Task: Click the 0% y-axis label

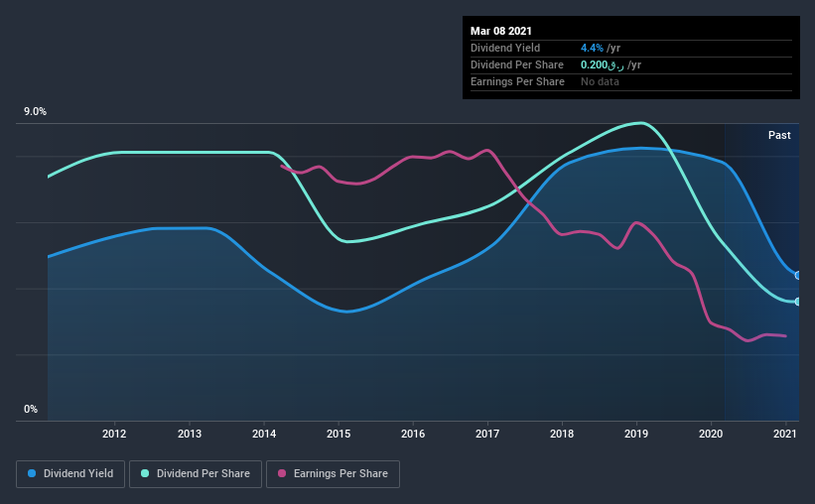Action: point(31,410)
